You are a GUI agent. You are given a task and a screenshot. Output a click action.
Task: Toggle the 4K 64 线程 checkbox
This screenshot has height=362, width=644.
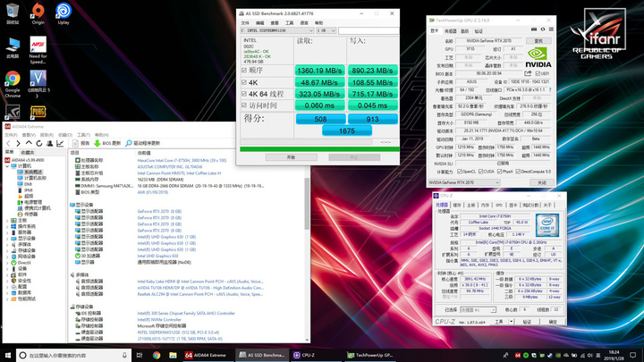[244, 94]
